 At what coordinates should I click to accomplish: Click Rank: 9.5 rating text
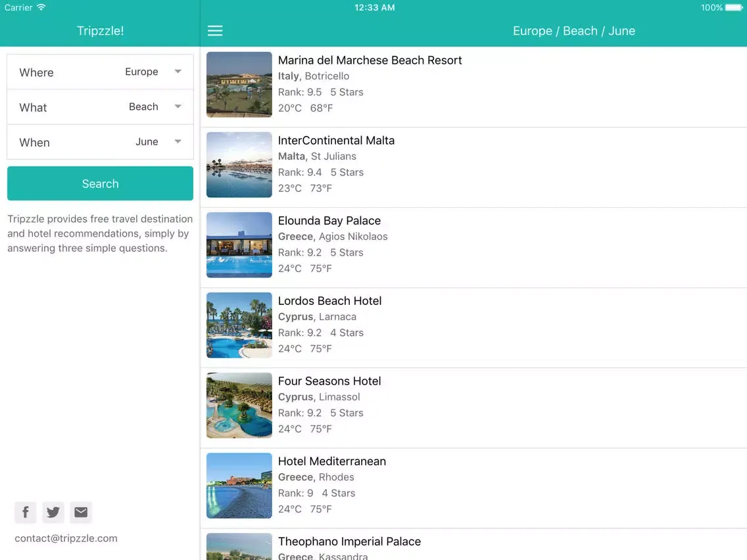(x=300, y=92)
